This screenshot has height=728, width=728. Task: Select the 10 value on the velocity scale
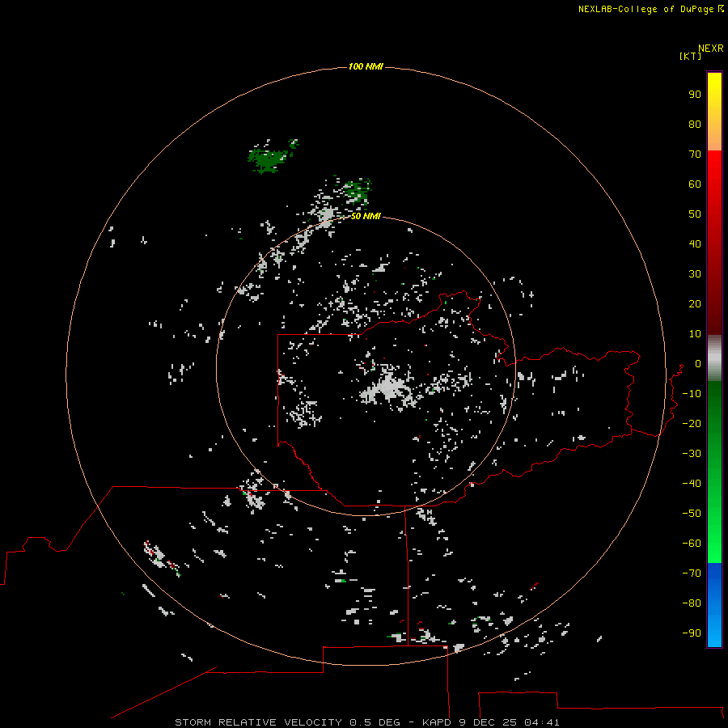[x=695, y=334]
